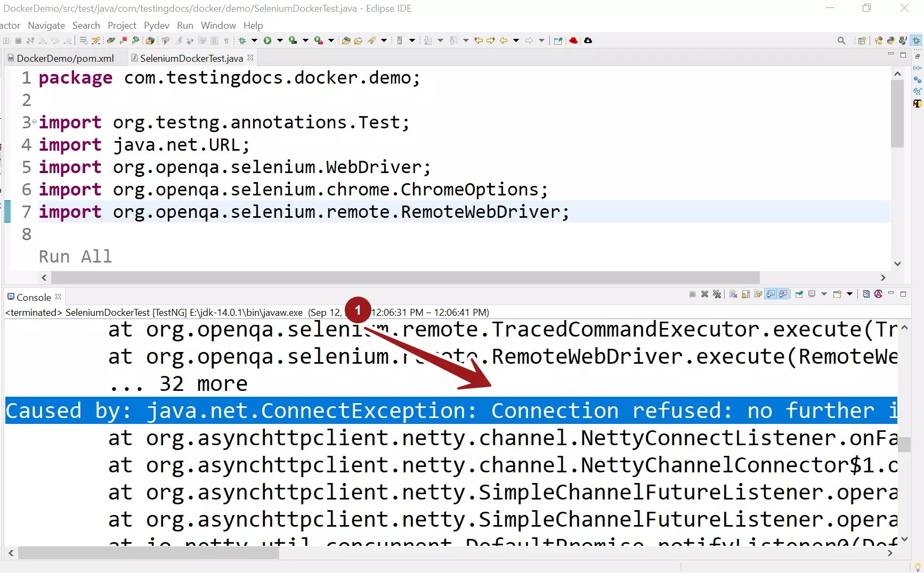Screen dimensions: 924x573
Task: Open the Open Console dropdown arrow
Action: pos(849,294)
